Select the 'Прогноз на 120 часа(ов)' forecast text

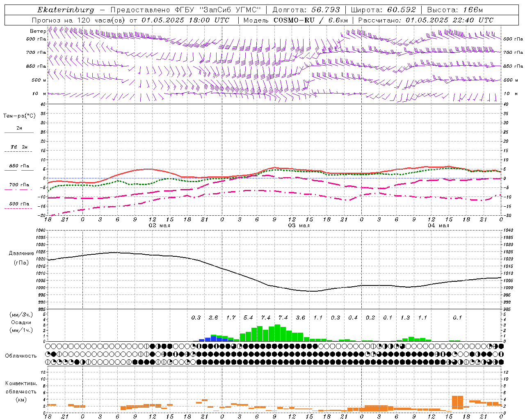(x=79, y=20)
